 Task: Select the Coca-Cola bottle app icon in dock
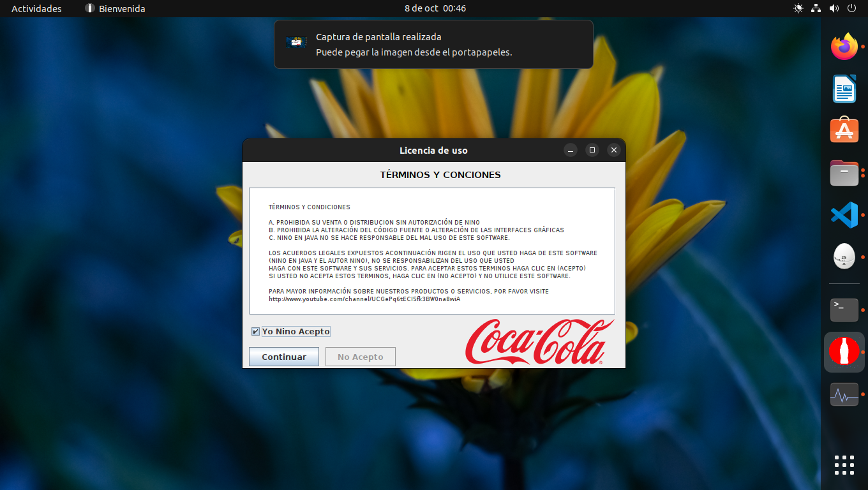(844, 352)
